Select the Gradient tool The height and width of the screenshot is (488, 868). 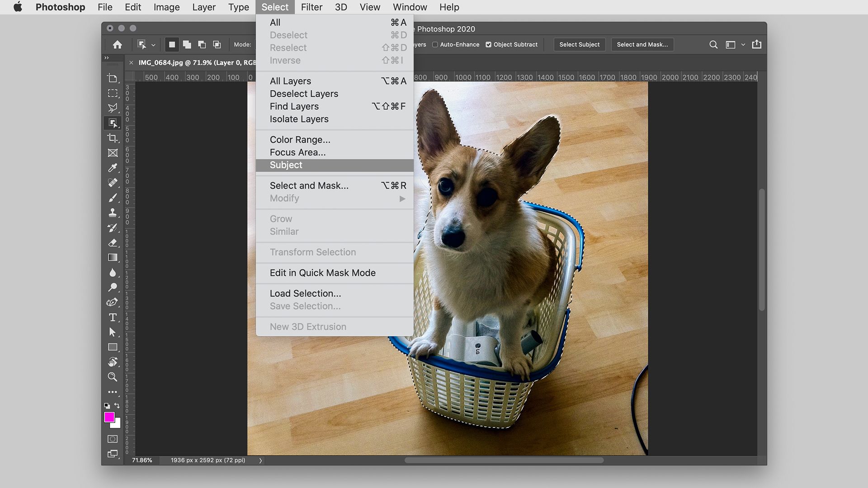pos(113,258)
